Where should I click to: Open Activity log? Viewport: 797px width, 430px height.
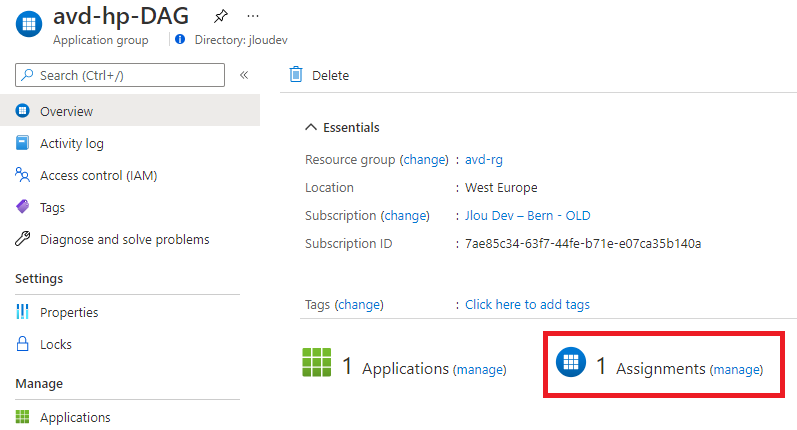[72, 144]
